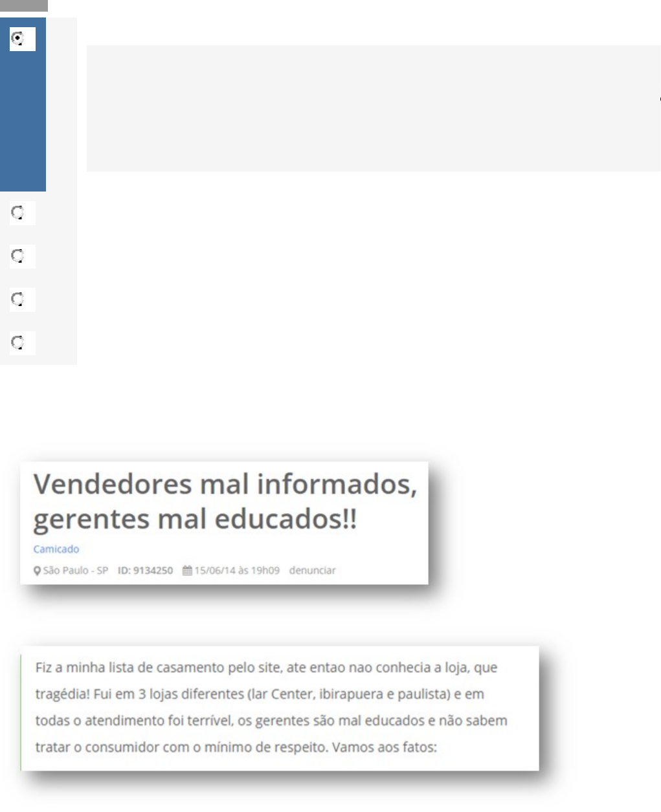Select the fourth radio button in sidebar
The image size is (661, 812).
tap(18, 300)
